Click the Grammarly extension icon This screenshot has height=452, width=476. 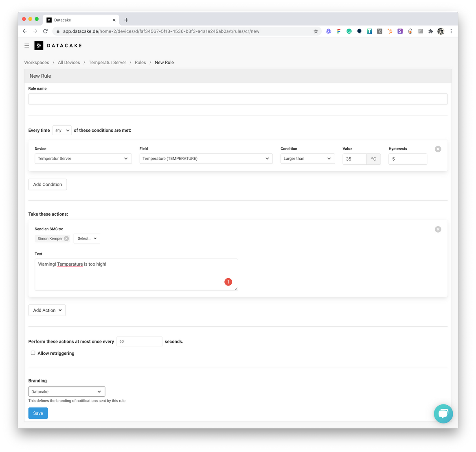point(349,31)
